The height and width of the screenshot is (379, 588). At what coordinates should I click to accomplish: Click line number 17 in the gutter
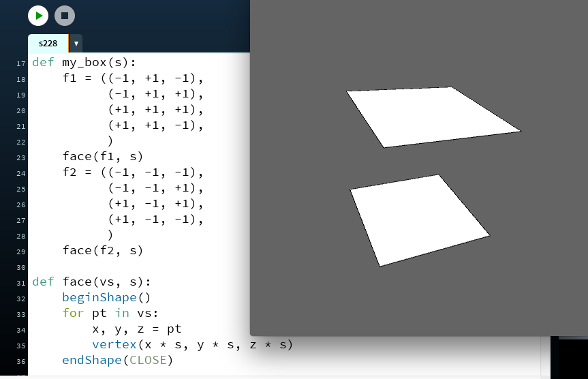tap(20, 63)
